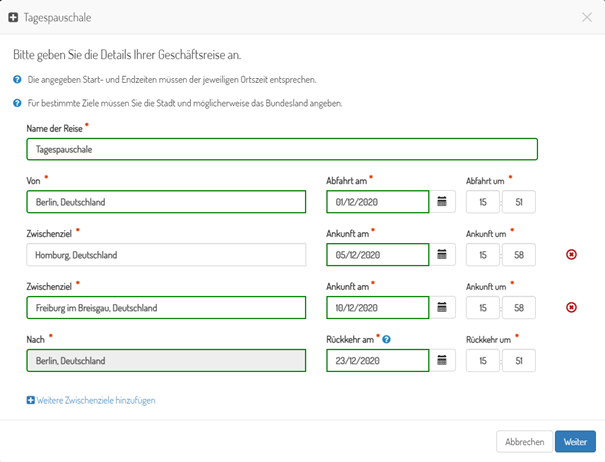This screenshot has height=462, width=605.
Task: Click info icon for Stadt und Bundesland note
Action: point(17,103)
